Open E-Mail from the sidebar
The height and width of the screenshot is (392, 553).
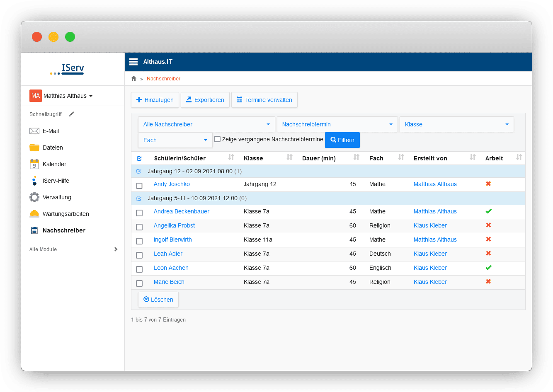51,131
